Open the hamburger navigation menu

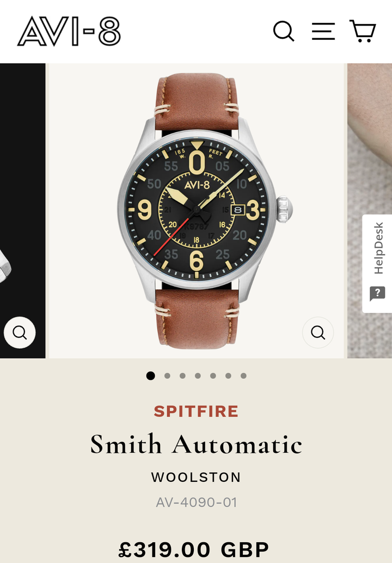[323, 31]
